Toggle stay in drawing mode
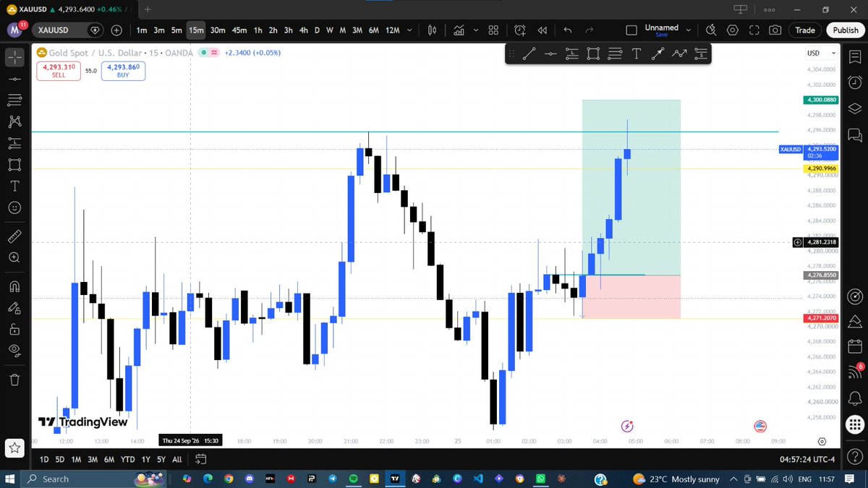Image resolution: width=868 pixels, height=488 pixels. pyautogui.click(x=15, y=309)
